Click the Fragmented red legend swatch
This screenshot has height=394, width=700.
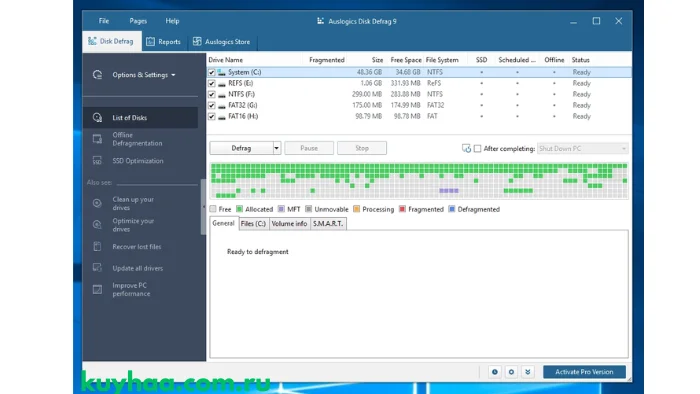point(403,209)
